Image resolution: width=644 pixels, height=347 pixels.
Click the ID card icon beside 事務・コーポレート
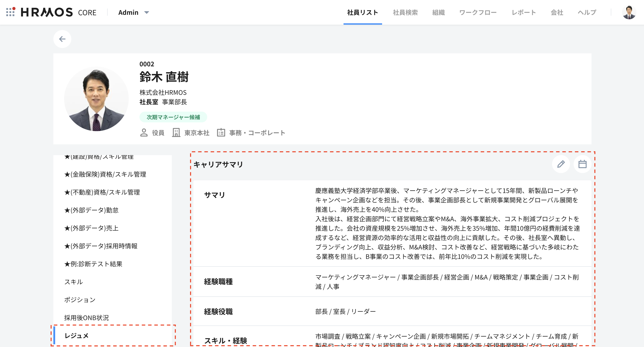tap(221, 133)
